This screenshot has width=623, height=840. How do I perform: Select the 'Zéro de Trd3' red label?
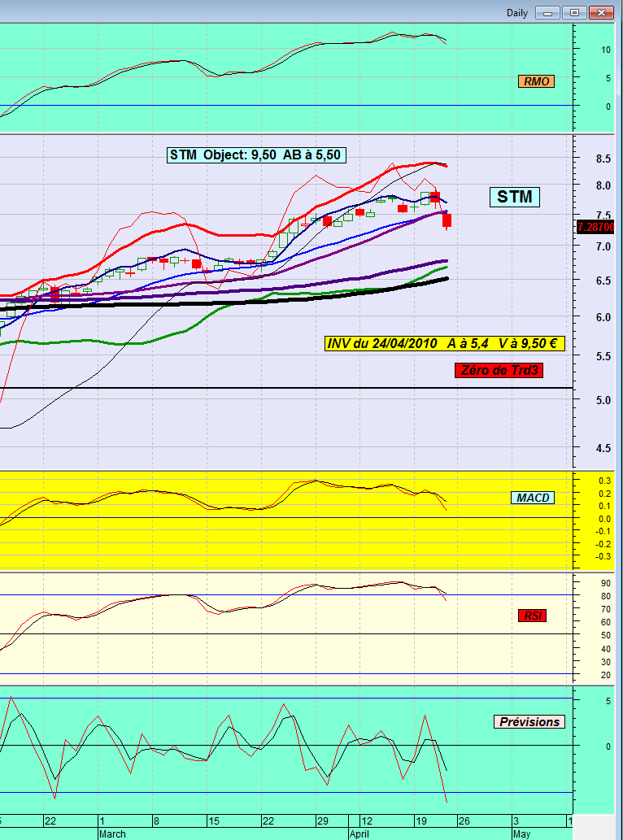499,370
